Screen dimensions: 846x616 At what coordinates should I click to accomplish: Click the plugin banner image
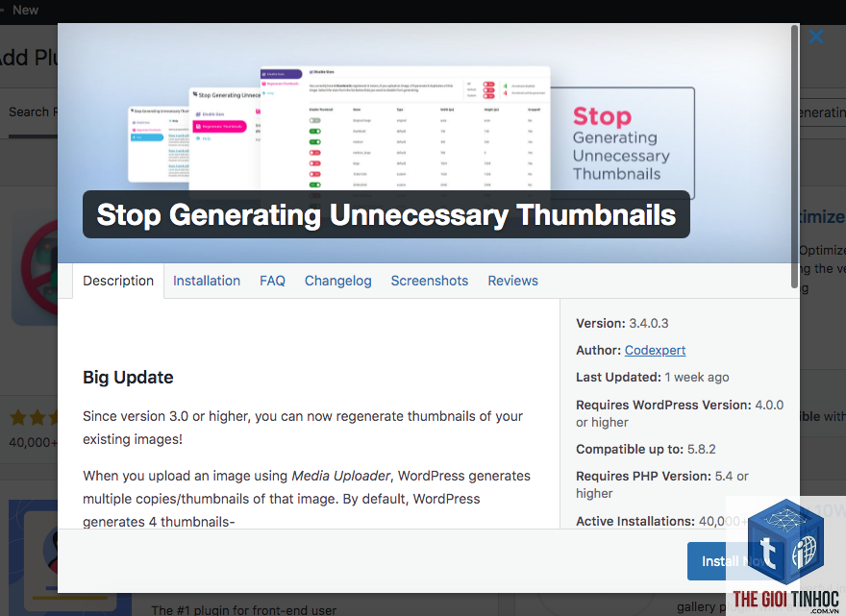[x=429, y=143]
